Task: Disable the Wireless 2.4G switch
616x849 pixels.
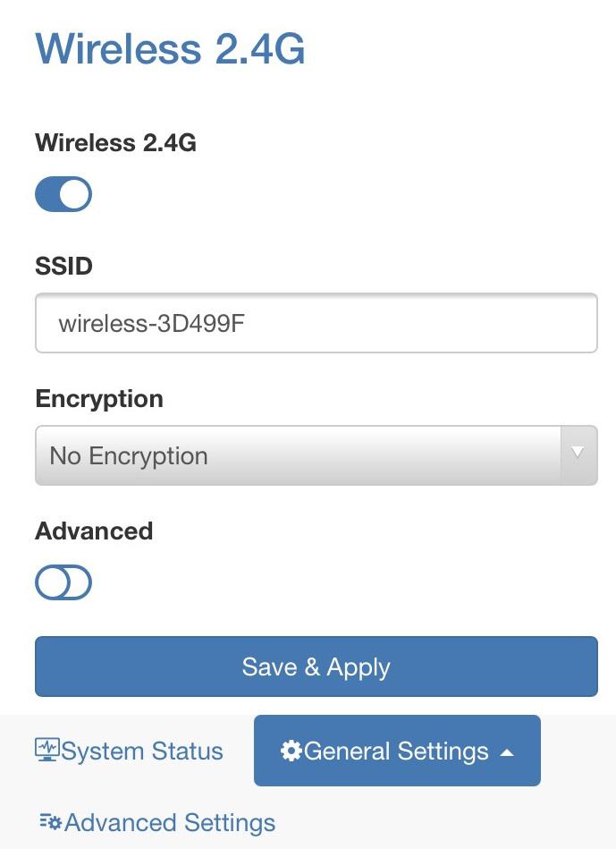Action: click(x=63, y=194)
